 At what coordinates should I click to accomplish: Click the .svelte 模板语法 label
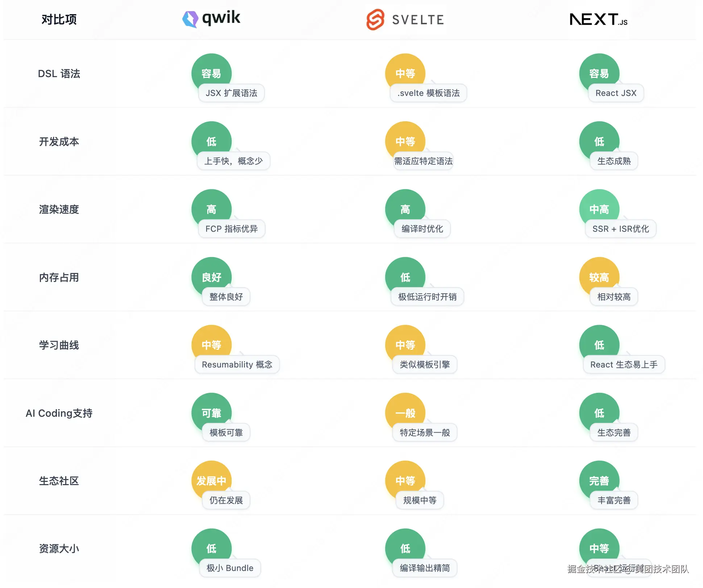point(428,93)
